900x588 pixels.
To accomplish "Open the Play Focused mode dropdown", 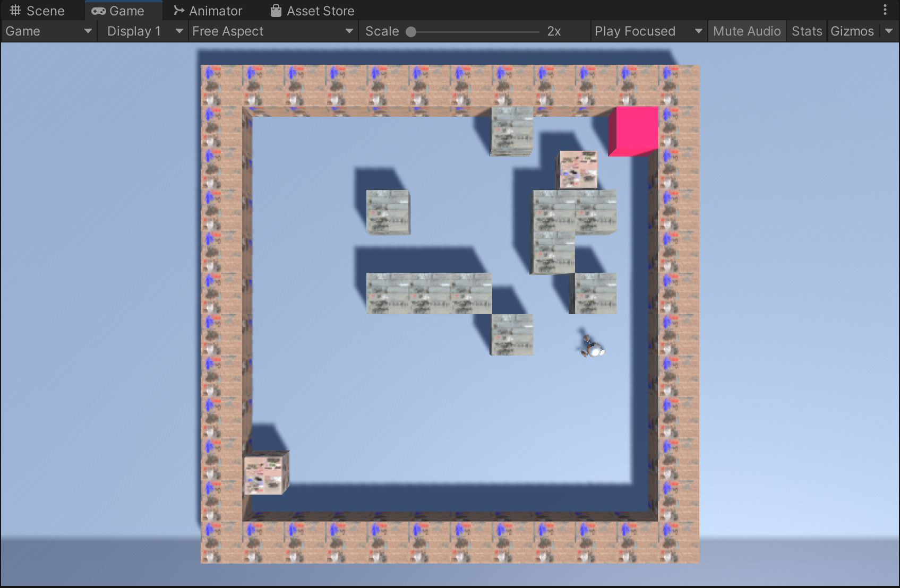I will [648, 31].
